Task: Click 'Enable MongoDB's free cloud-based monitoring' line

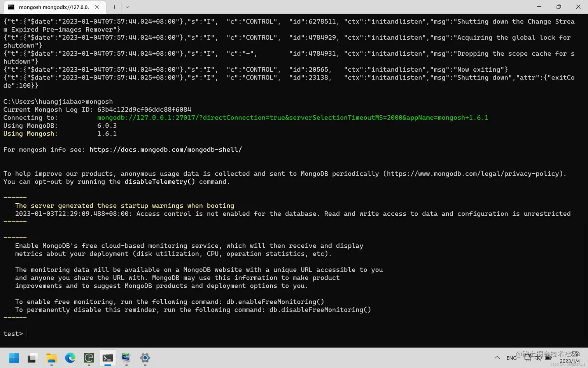Action: click(189, 246)
